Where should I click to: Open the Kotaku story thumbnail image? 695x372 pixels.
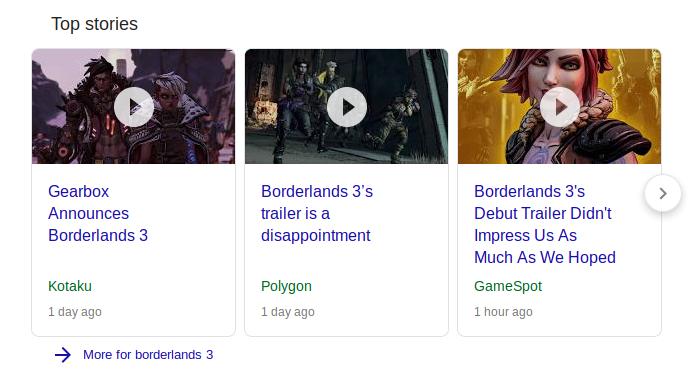click(x=133, y=106)
